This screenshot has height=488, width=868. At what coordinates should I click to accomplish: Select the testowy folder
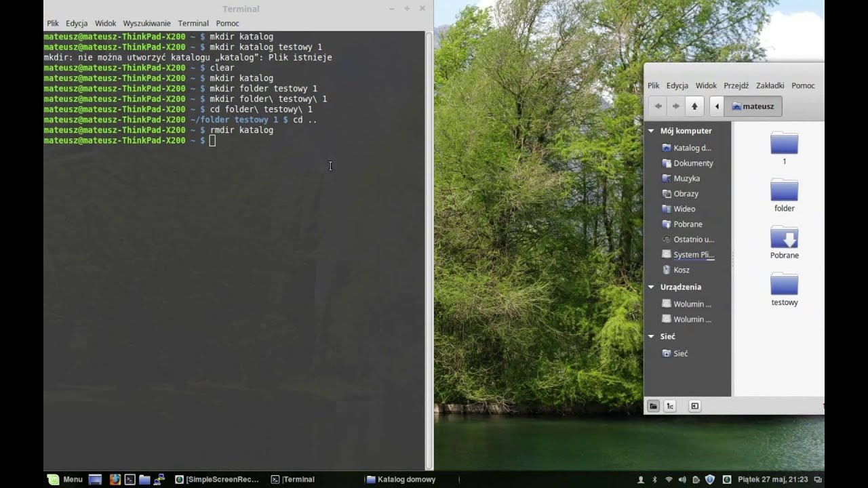[785, 289]
